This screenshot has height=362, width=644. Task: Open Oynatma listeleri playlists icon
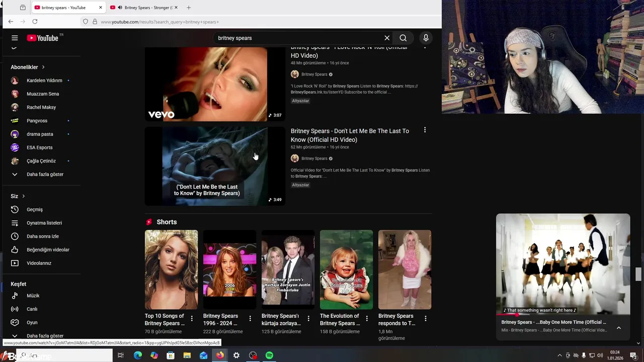(x=15, y=223)
